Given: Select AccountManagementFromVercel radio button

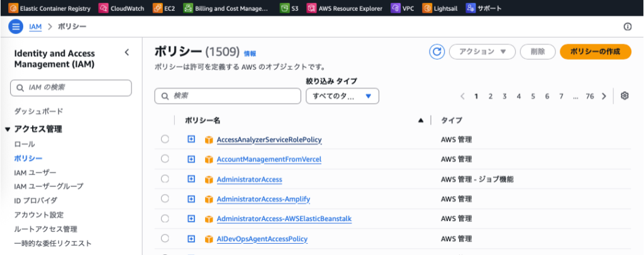Looking at the screenshot, I should [x=165, y=159].
